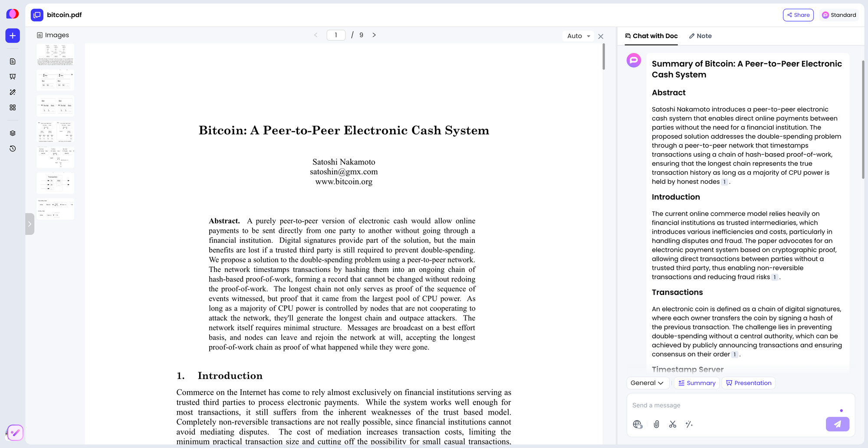Image resolution: width=868 pixels, height=448 pixels.
Task: Open the General mode dropdown
Action: (x=647, y=383)
